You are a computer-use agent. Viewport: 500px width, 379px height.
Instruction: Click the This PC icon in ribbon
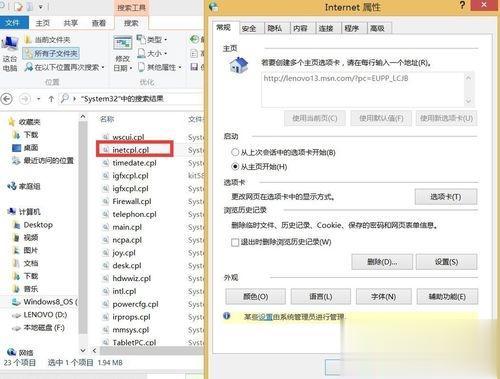[10, 53]
